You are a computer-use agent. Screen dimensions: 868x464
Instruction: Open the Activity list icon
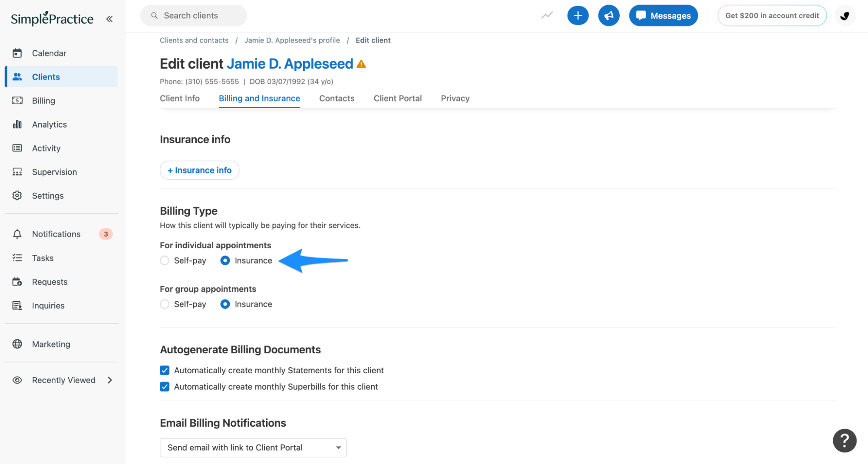pos(17,148)
